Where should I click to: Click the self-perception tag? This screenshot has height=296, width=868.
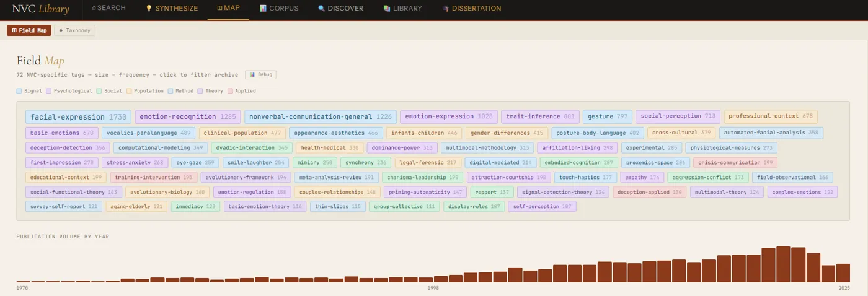542,207
